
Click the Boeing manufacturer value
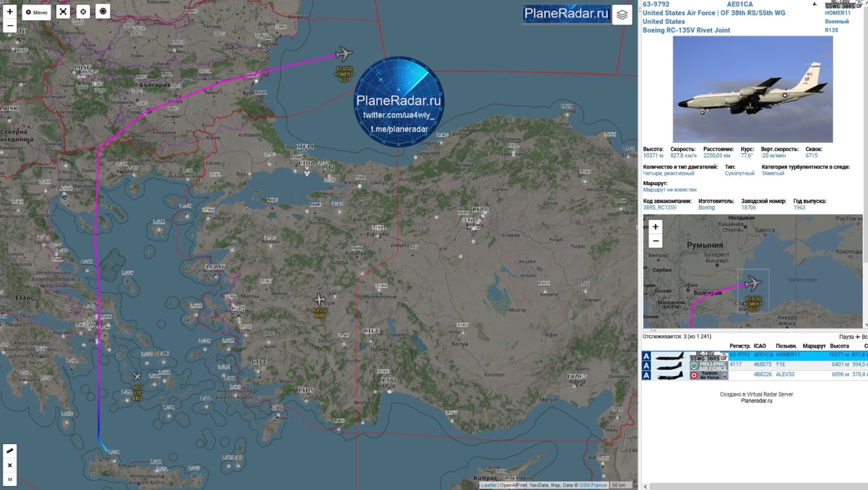click(707, 208)
